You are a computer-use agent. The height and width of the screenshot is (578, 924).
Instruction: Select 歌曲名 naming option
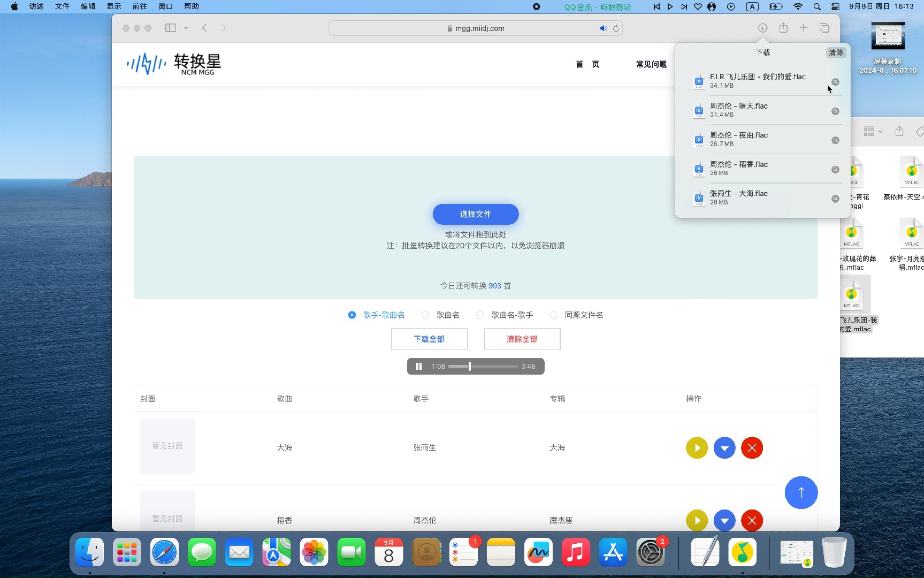(440, 315)
